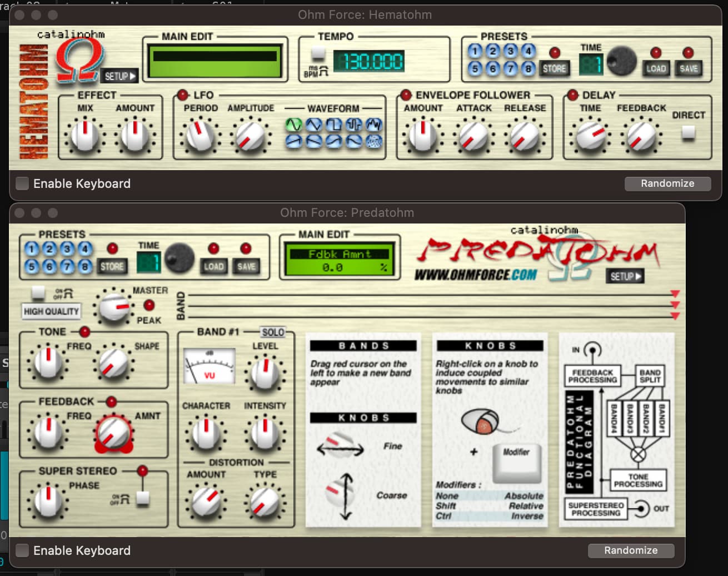Tick Enable Keyboard checkbox in Predatohm window
The width and height of the screenshot is (728, 576).
point(22,550)
